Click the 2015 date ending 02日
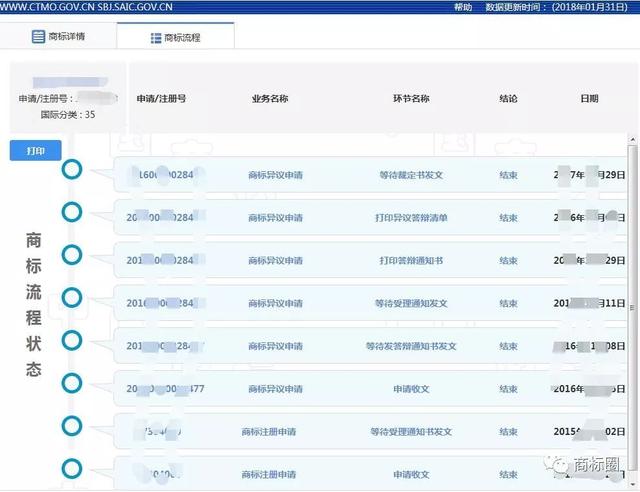This screenshot has width=640, height=492. [589, 432]
